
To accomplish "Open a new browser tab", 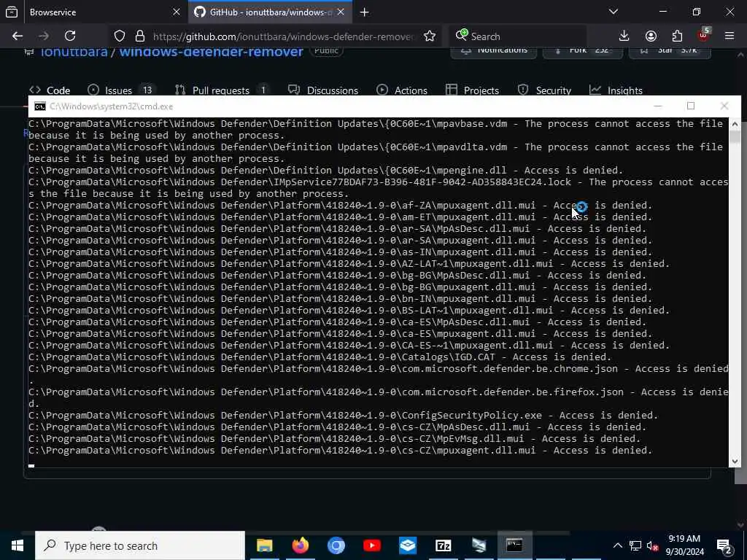I will (x=365, y=12).
